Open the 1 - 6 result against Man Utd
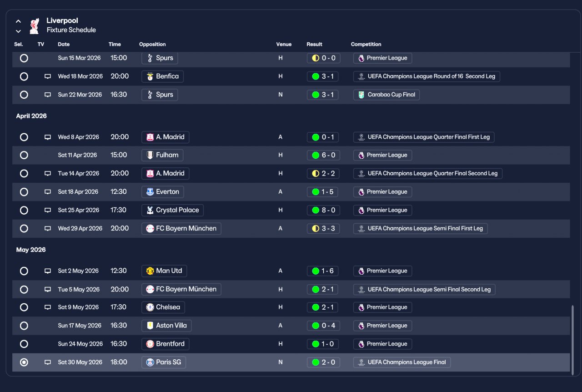Image resolution: width=582 pixels, height=392 pixels. point(323,271)
